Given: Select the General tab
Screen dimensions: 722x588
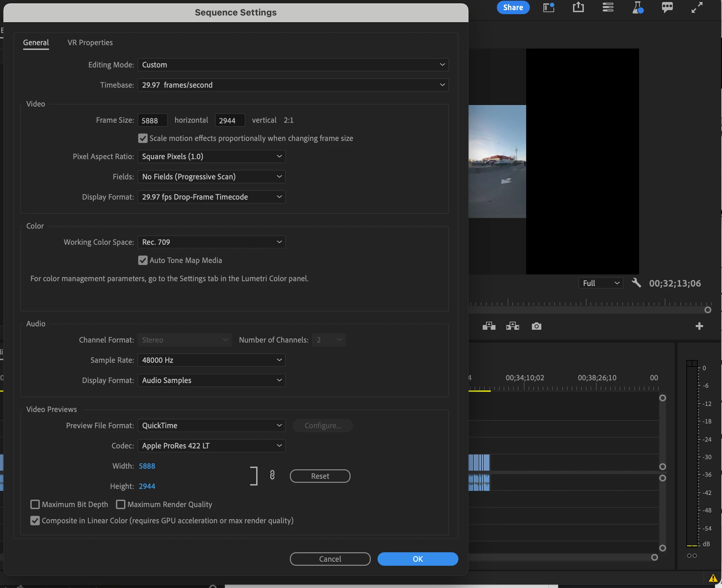Looking at the screenshot, I should [36, 43].
